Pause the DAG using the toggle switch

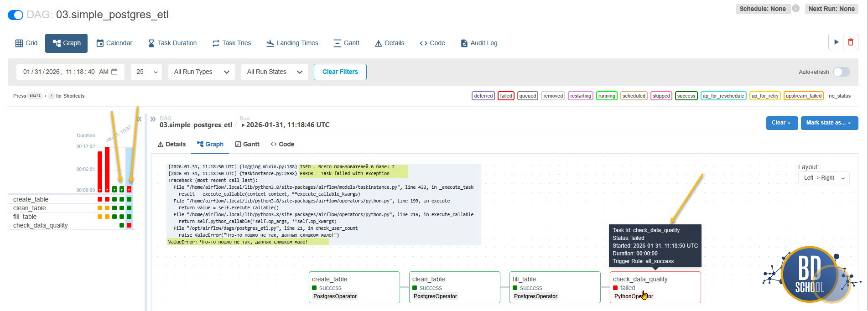tap(16, 15)
